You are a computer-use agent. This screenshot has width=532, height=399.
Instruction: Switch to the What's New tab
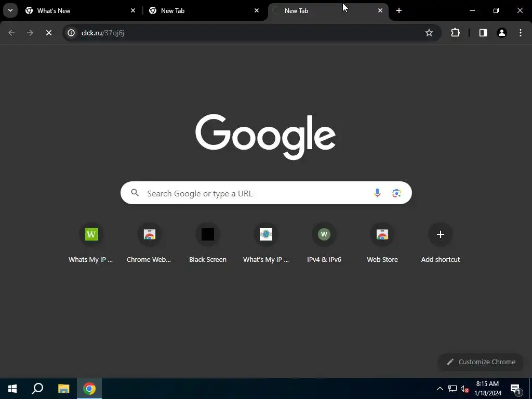click(x=81, y=10)
